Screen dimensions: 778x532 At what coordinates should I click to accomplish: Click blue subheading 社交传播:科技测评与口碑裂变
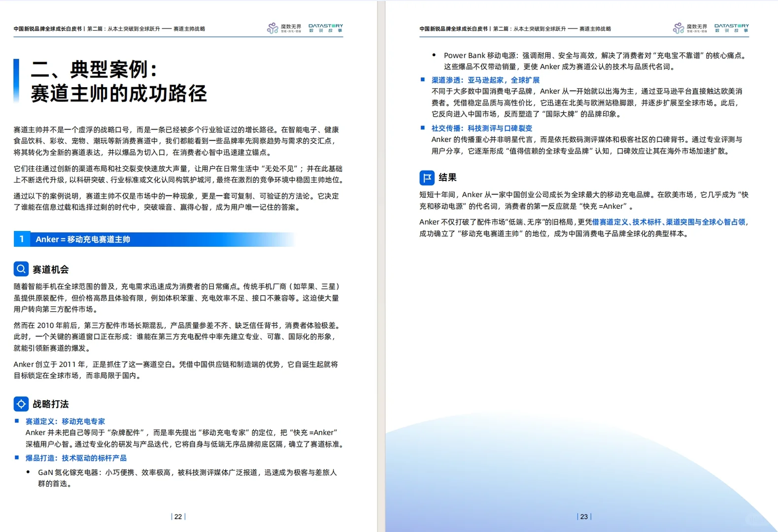pos(482,128)
